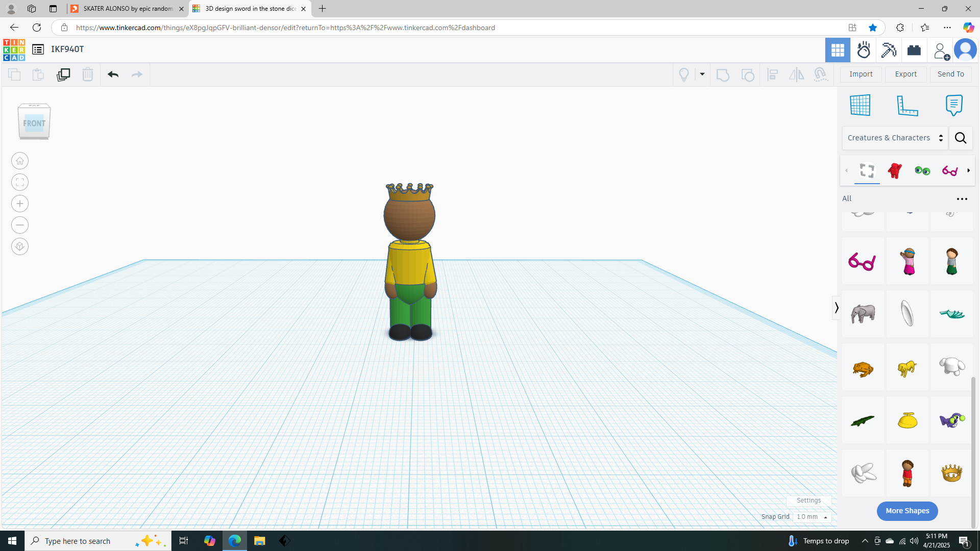Duplicate and repeat the selection
The image size is (980, 551).
coord(63,74)
